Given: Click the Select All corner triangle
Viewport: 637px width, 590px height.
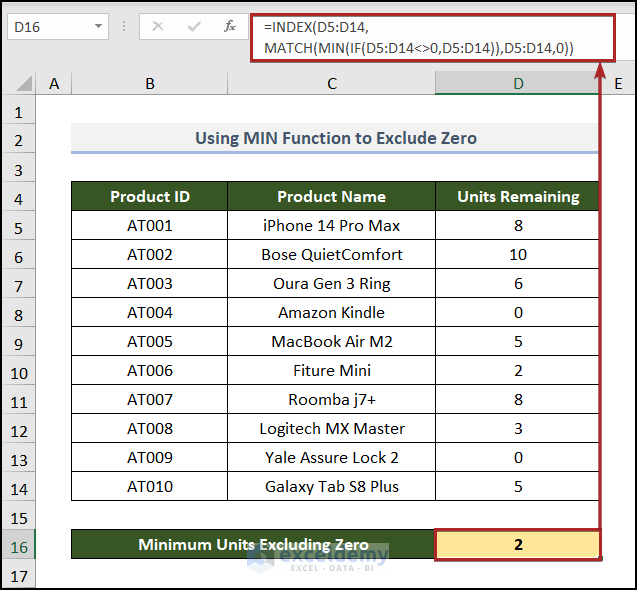Looking at the screenshot, I should pos(24,83).
